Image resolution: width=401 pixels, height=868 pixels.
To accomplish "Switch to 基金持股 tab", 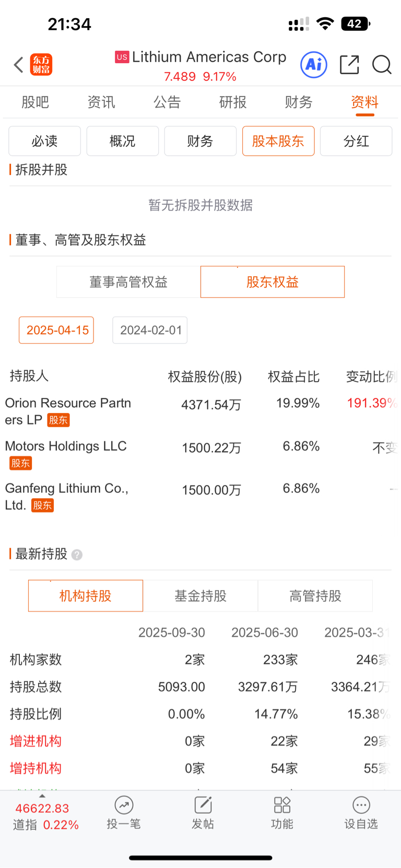I will point(200,596).
